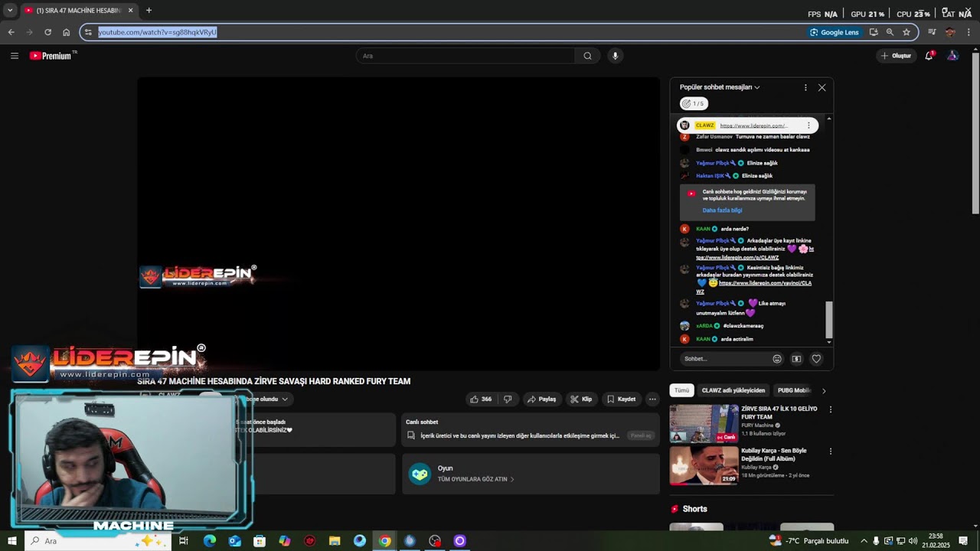The width and height of the screenshot is (980, 551).
Task: Expand Popüler sohbet mesajları dropdown
Action: (720, 87)
